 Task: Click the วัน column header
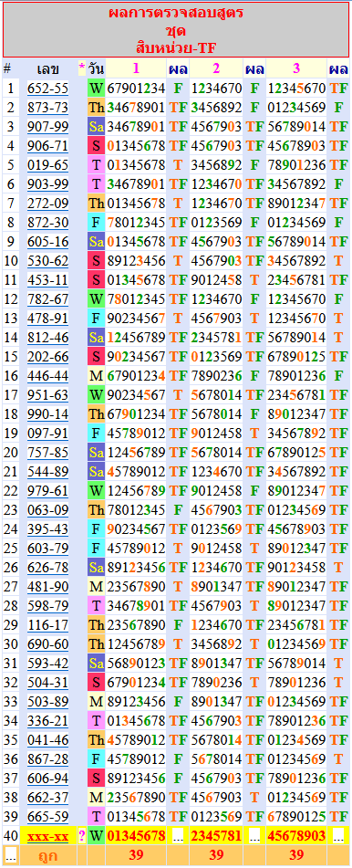pos(96,68)
